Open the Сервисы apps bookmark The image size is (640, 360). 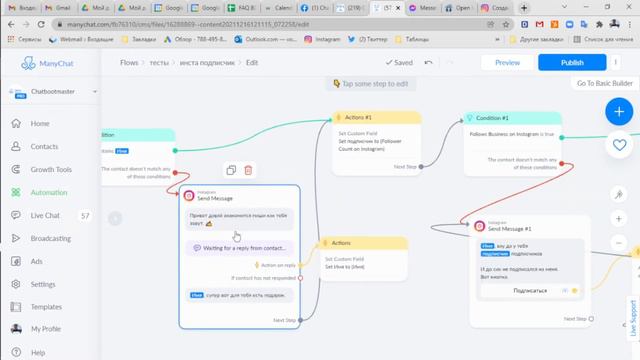coord(25,39)
